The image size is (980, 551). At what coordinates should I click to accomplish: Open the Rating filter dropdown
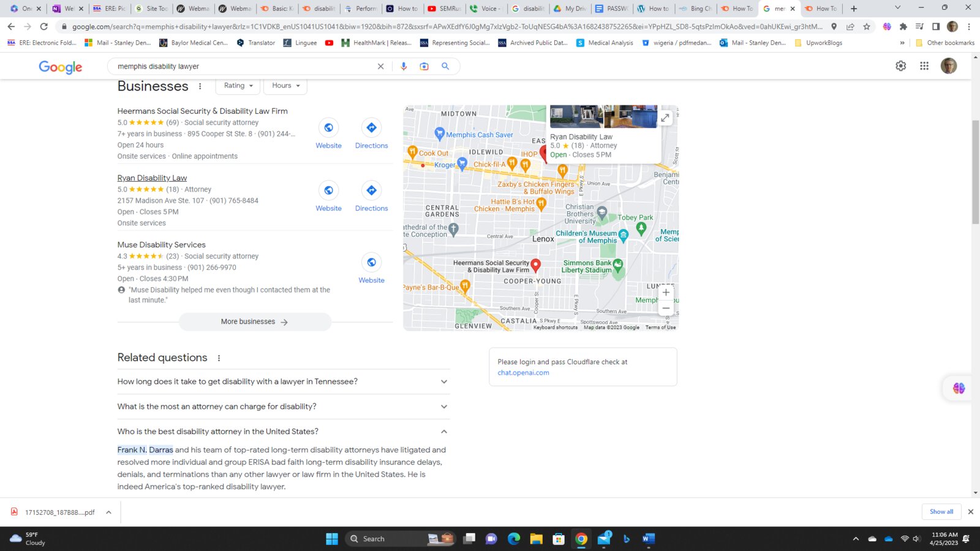pos(238,86)
